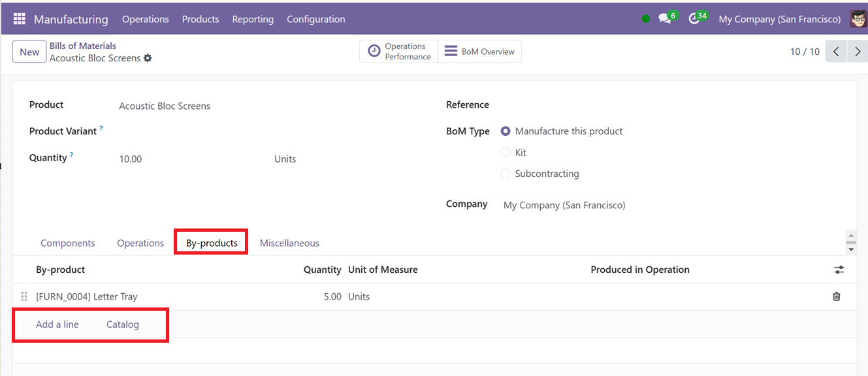The width and height of the screenshot is (868, 376).
Task: Click the [FURN_0004] Letter Tray cell
Action: pos(87,296)
